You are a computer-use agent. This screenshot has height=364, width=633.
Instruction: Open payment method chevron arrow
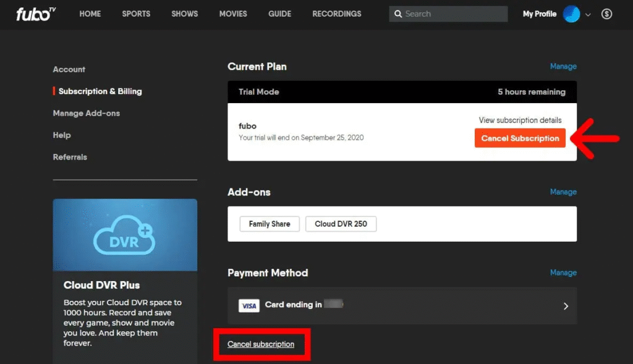[x=566, y=305]
